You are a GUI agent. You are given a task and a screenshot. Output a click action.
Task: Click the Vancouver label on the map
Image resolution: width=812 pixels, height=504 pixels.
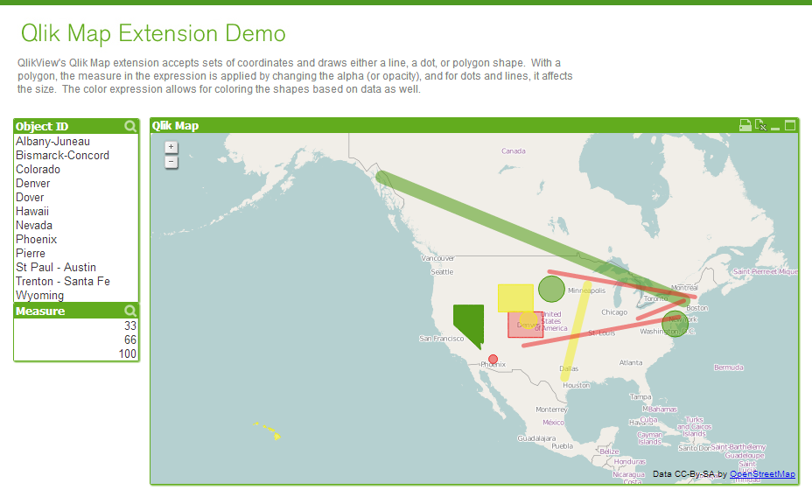tap(437, 258)
